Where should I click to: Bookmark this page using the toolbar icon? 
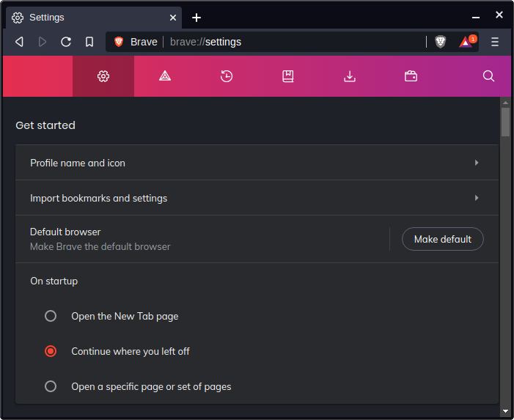click(89, 42)
